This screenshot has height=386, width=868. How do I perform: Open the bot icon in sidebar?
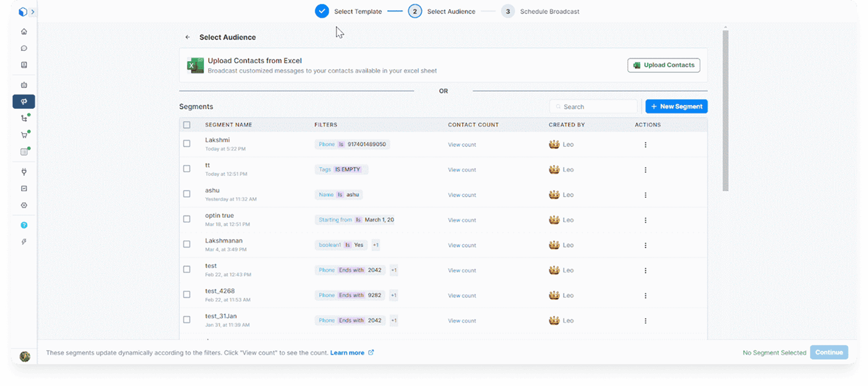pos(24,85)
